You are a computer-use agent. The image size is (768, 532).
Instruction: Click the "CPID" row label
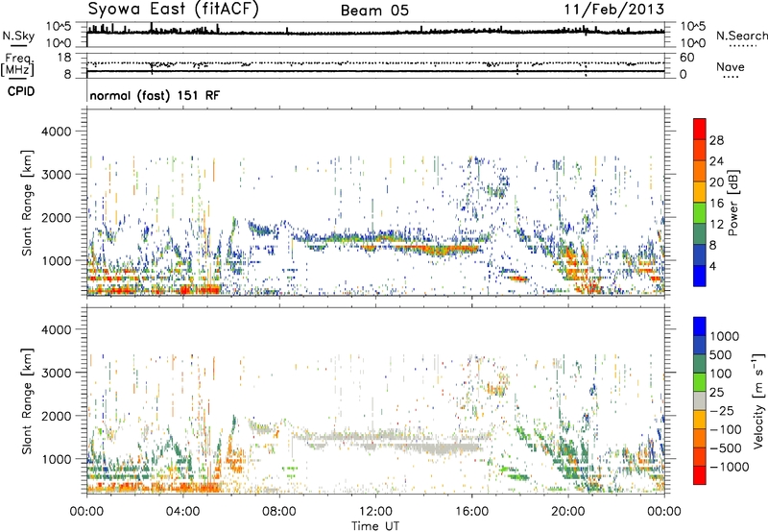tap(21, 91)
